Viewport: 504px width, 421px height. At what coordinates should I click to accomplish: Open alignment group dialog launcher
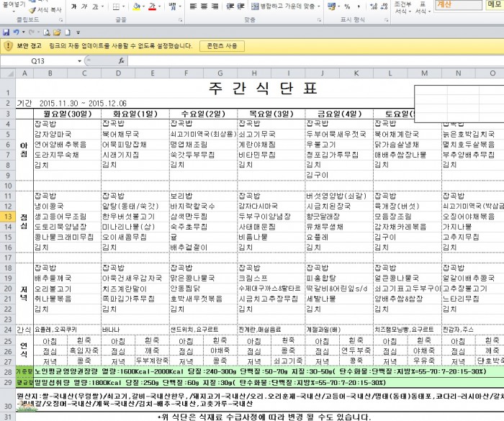pos(319,20)
